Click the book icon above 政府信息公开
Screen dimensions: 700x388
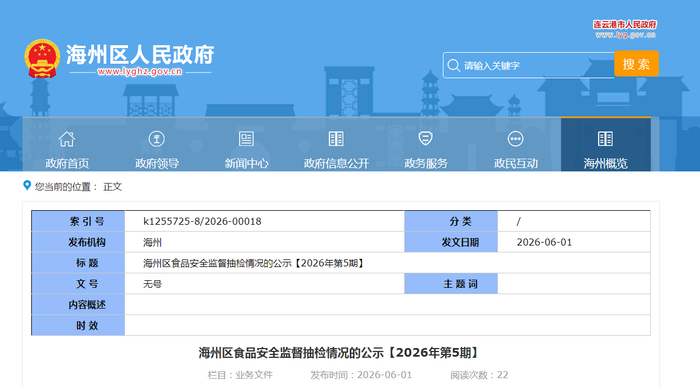tap(336, 139)
